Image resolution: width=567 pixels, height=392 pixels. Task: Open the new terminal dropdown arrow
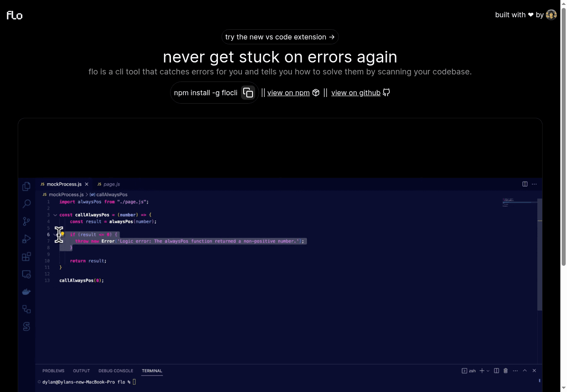click(488, 371)
